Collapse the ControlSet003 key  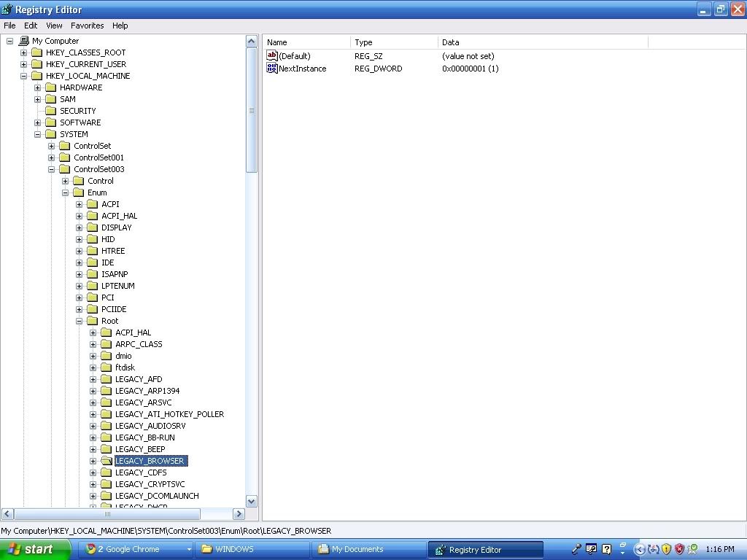coord(52,169)
